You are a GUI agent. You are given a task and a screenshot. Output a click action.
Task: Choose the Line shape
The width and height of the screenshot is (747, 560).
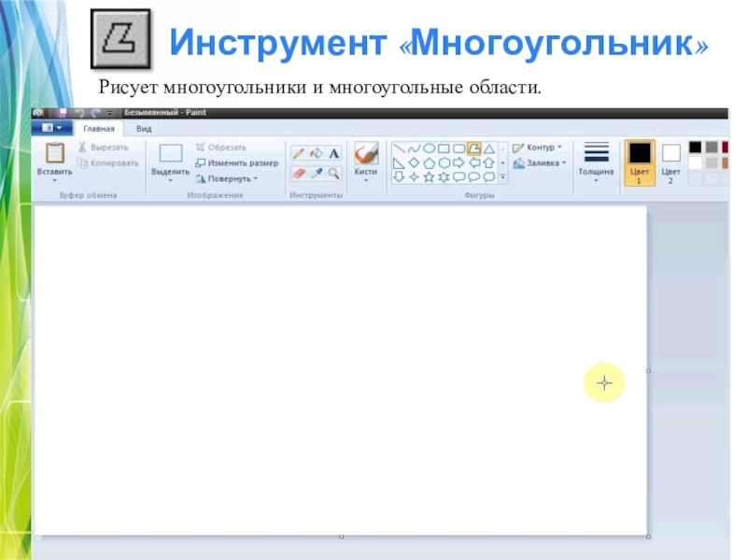tap(400, 148)
